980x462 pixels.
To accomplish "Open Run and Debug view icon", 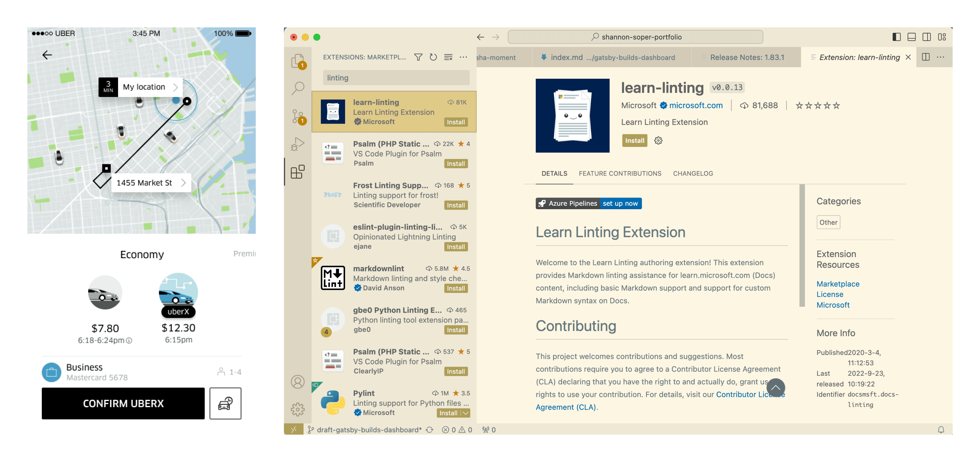I will (x=298, y=144).
